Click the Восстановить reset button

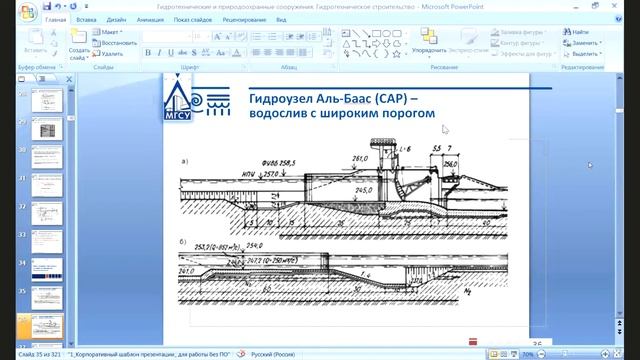(115, 43)
